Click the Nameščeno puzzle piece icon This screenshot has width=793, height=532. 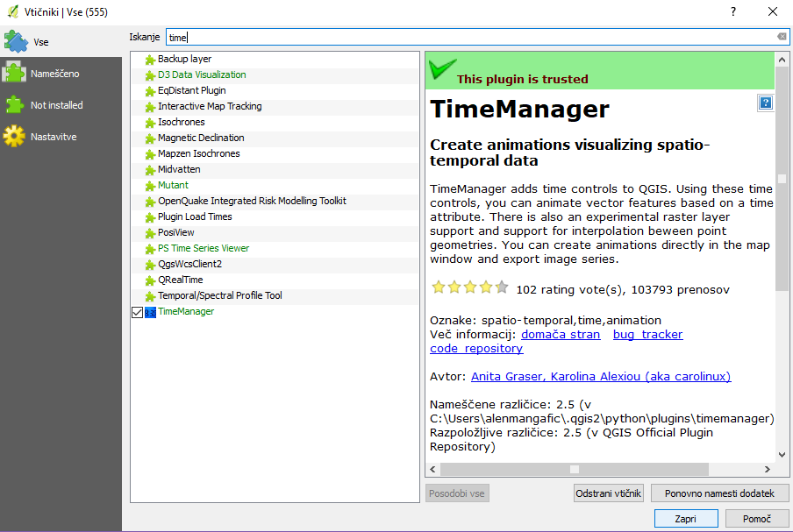[x=14, y=74]
